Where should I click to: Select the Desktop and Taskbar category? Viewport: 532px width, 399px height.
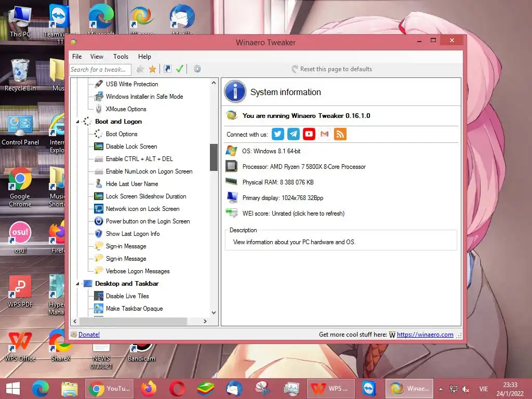click(127, 284)
